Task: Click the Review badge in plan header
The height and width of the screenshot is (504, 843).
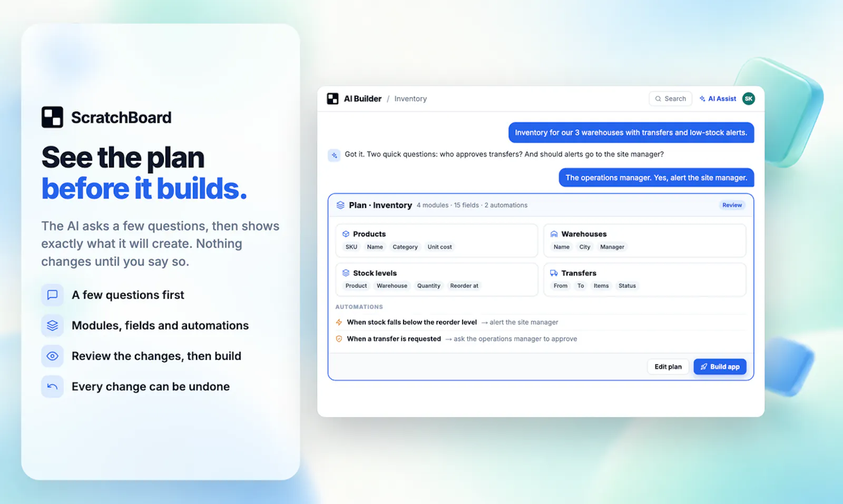Action: coord(732,205)
